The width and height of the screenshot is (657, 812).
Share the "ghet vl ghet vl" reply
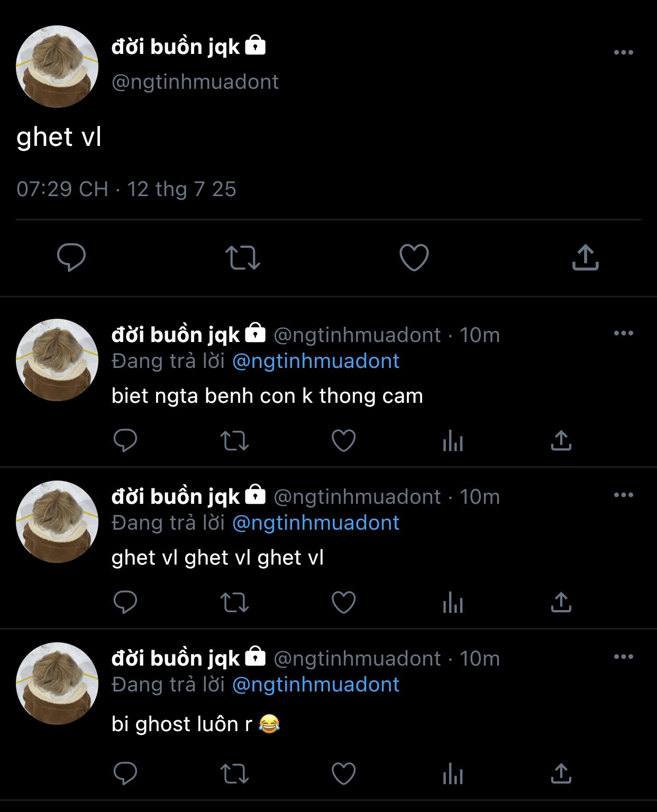click(x=561, y=602)
